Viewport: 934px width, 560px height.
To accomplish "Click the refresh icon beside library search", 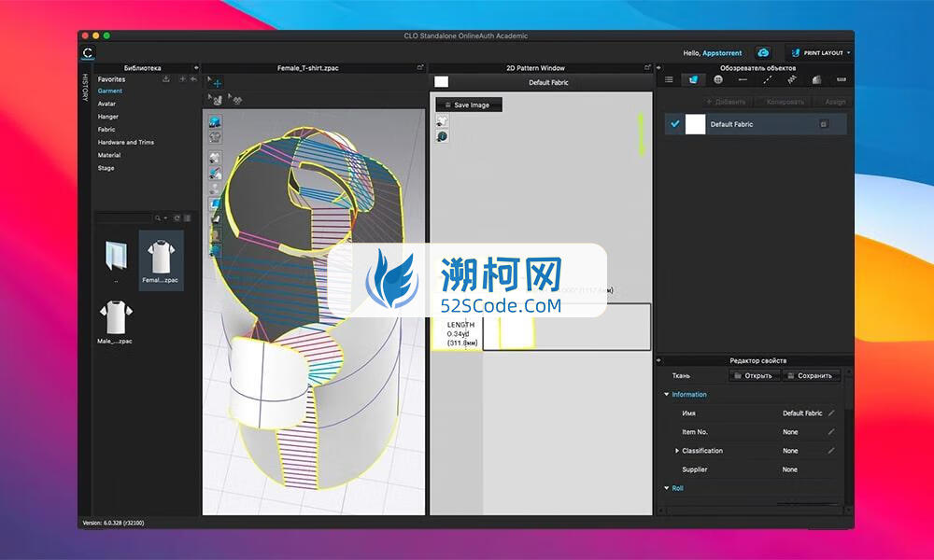I will pos(177,218).
